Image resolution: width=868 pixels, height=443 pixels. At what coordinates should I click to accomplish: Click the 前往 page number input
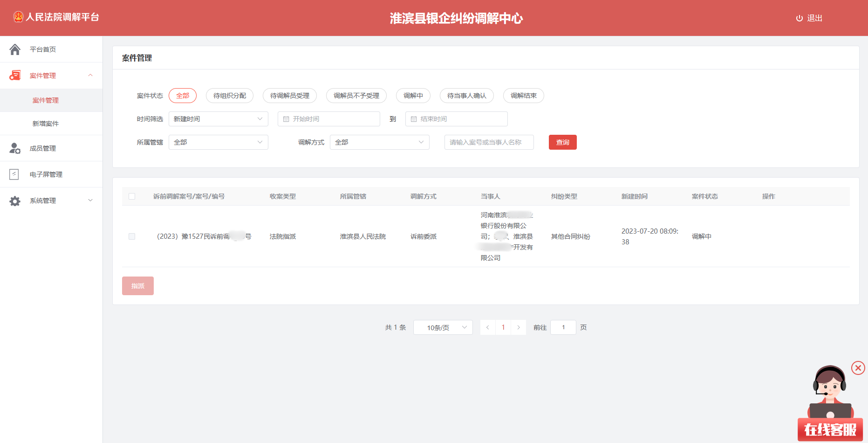coord(563,327)
